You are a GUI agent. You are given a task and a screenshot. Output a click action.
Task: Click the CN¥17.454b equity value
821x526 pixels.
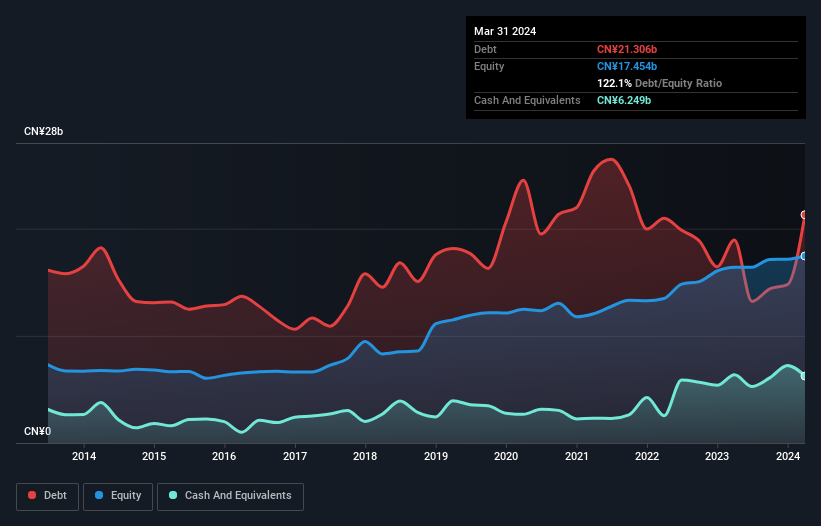[627, 66]
